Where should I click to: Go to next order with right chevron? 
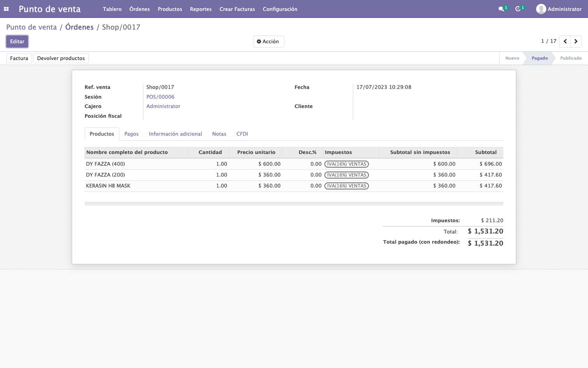click(x=576, y=41)
